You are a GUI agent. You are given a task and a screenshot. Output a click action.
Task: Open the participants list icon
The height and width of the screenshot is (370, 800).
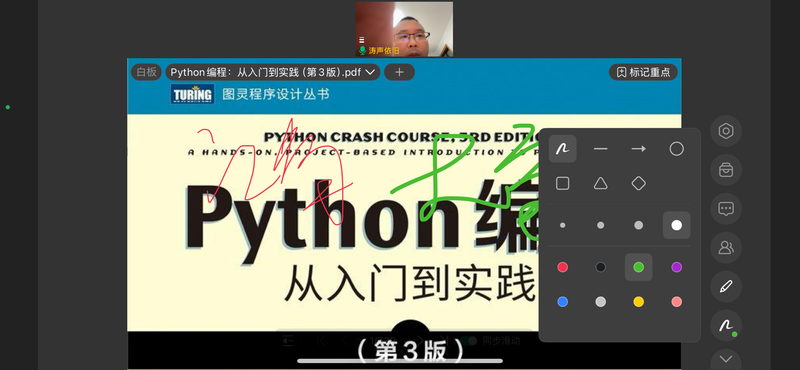[x=726, y=248]
